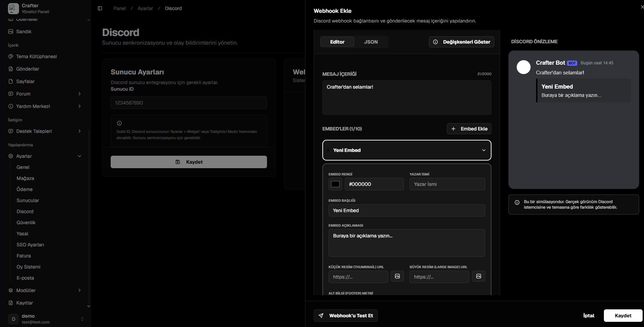Pick large image with picker icon
644x327 pixels.
click(x=479, y=276)
